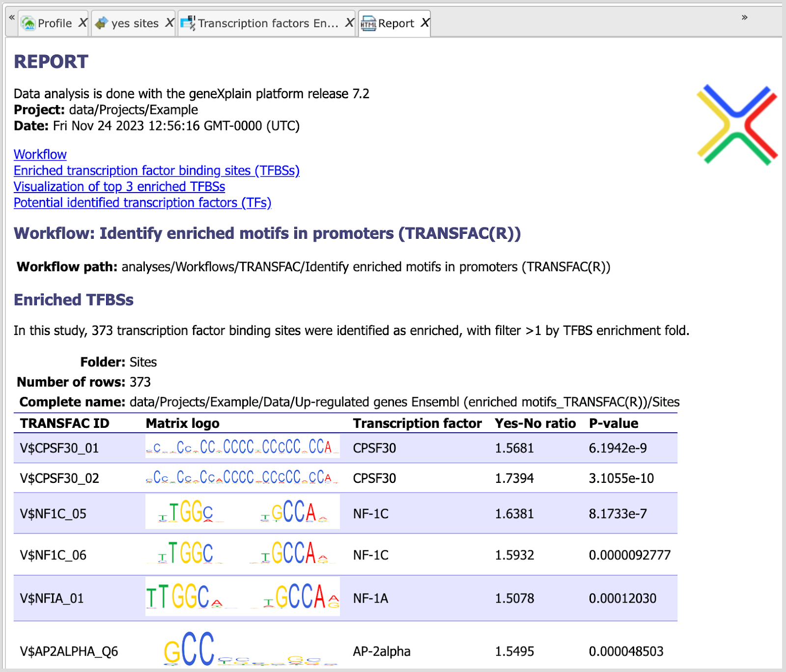Open the Workflow link

pyautogui.click(x=40, y=154)
